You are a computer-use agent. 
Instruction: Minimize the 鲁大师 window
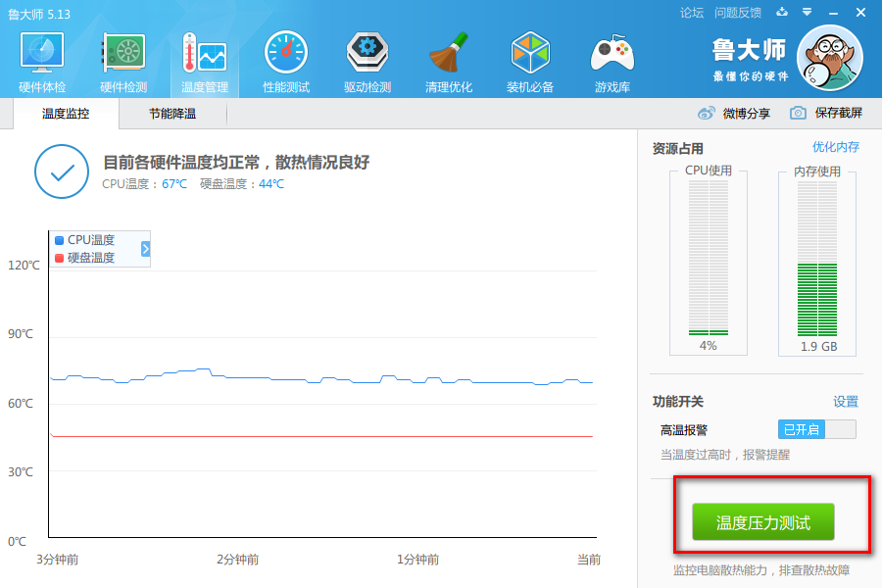tap(833, 13)
